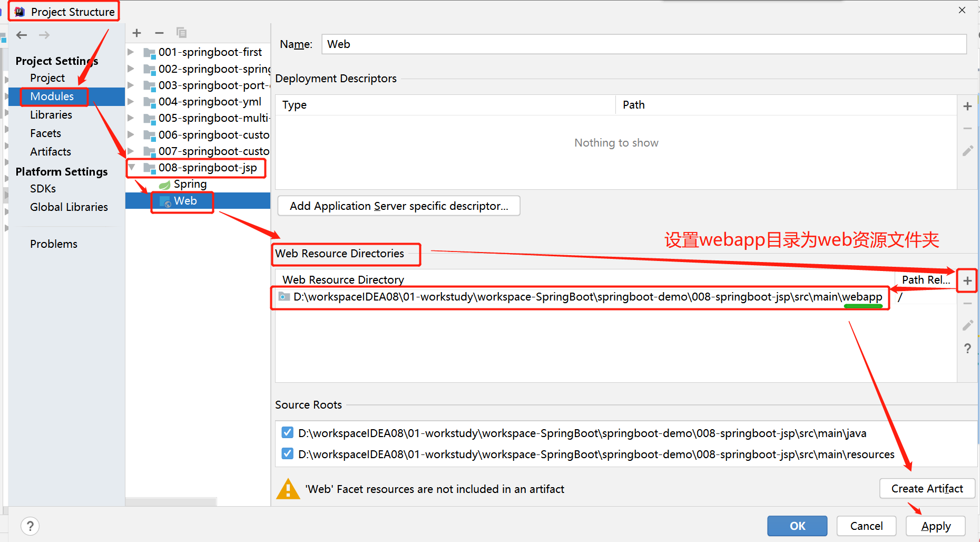Click Add Application Server specific descriptor button
This screenshot has height=542, width=980.
click(399, 206)
